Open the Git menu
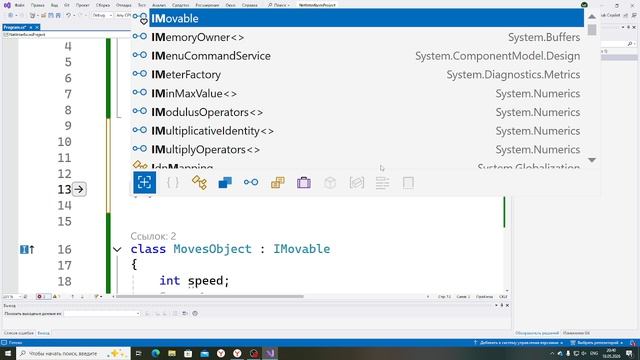This screenshot has width=640, height=360. click(67, 5)
